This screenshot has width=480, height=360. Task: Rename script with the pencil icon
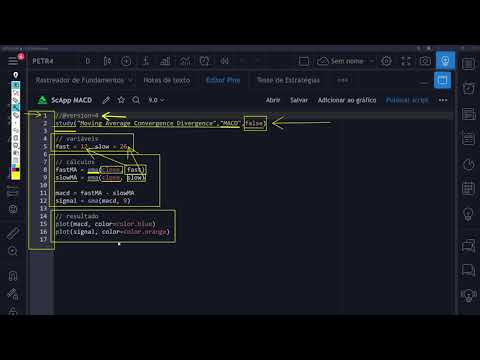pos(106,100)
